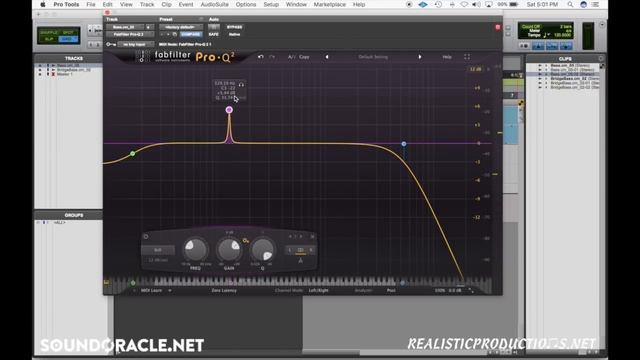Open the Apple menu
This screenshot has width=640, height=360.
pos(42,4)
